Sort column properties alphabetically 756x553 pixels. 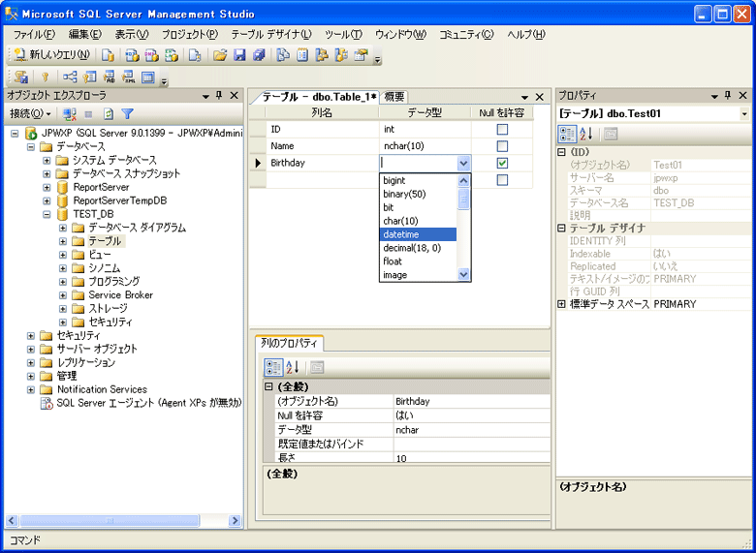point(293,368)
